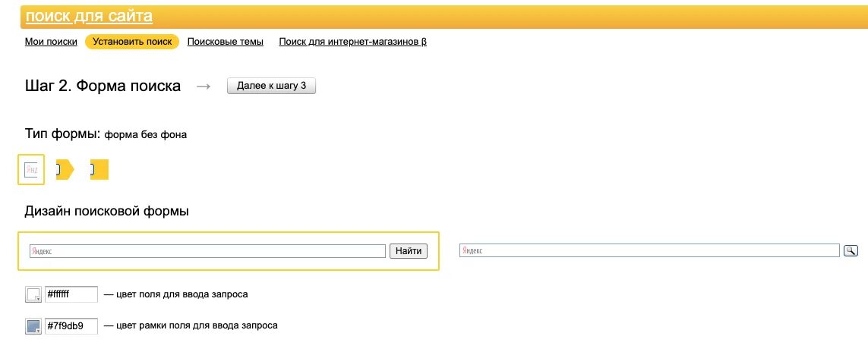The width and height of the screenshot is (868, 352).
Task: Select the "Установить поиск" tab
Action: tap(132, 42)
